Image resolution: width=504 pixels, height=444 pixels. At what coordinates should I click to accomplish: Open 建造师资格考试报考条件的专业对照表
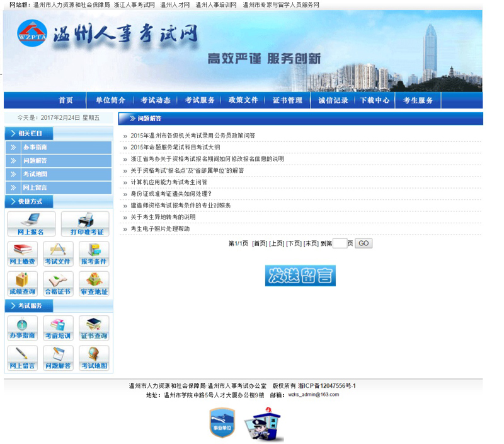click(x=181, y=206)
